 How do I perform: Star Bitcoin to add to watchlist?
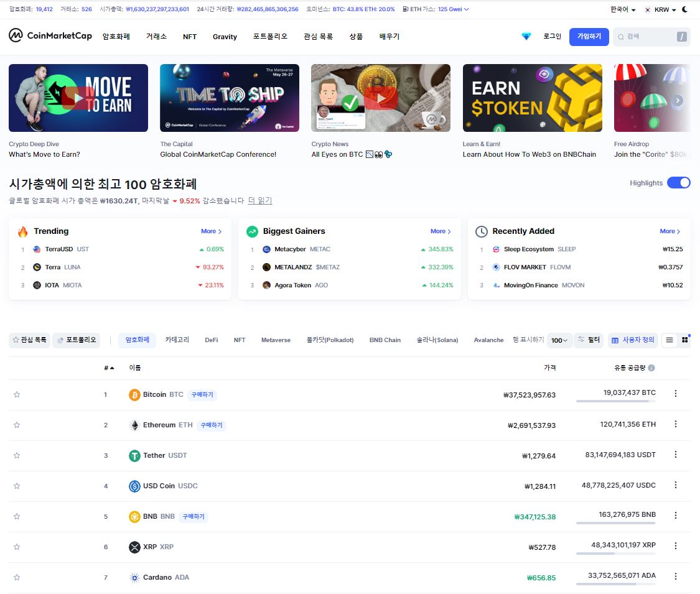(x=17, y=394)
